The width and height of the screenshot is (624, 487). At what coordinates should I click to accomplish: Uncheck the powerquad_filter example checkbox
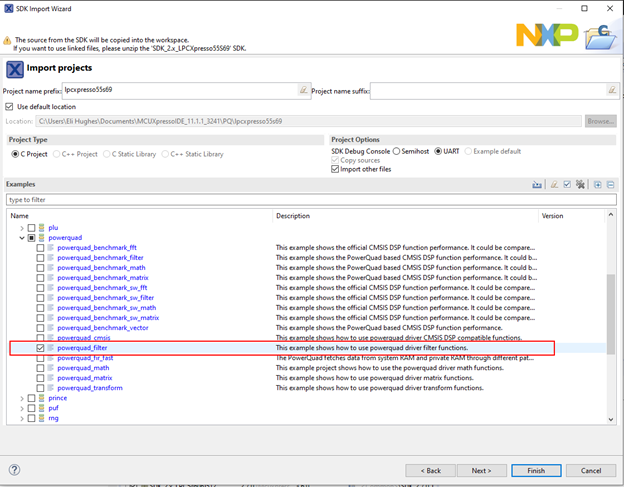(40, 348)
